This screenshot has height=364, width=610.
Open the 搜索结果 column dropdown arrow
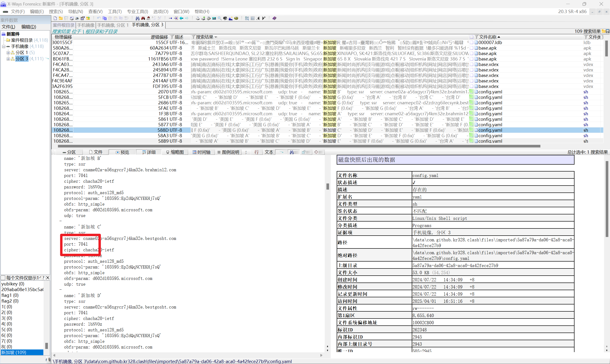pyautogui.click(x=216, y=37)
